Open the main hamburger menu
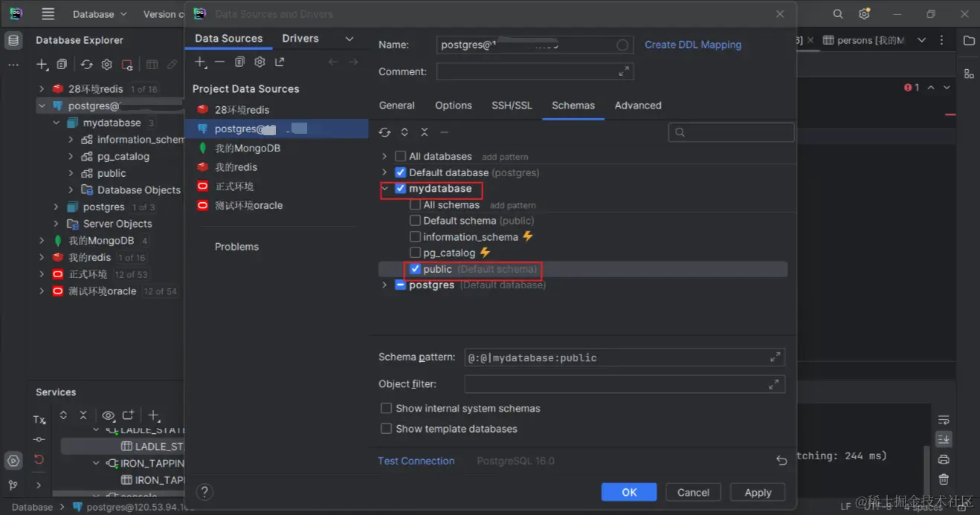The height and width of the screenshot is (515, 980). tap(48, 14)
